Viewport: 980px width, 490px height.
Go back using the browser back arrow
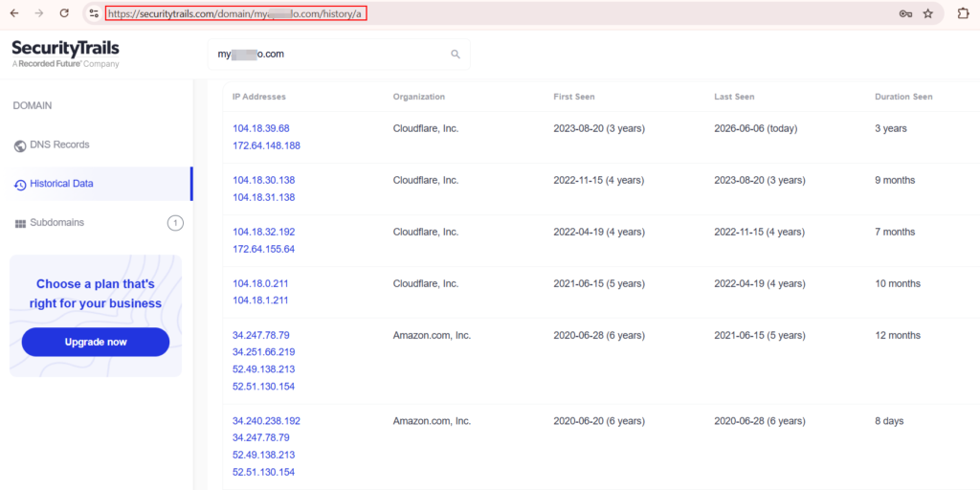click(x=14, y=13)
